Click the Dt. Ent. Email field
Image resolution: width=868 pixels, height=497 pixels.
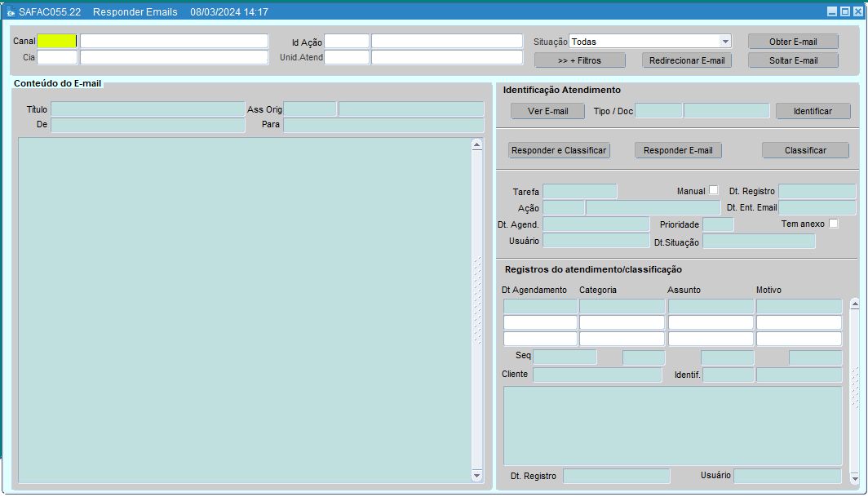pos(817,208)
